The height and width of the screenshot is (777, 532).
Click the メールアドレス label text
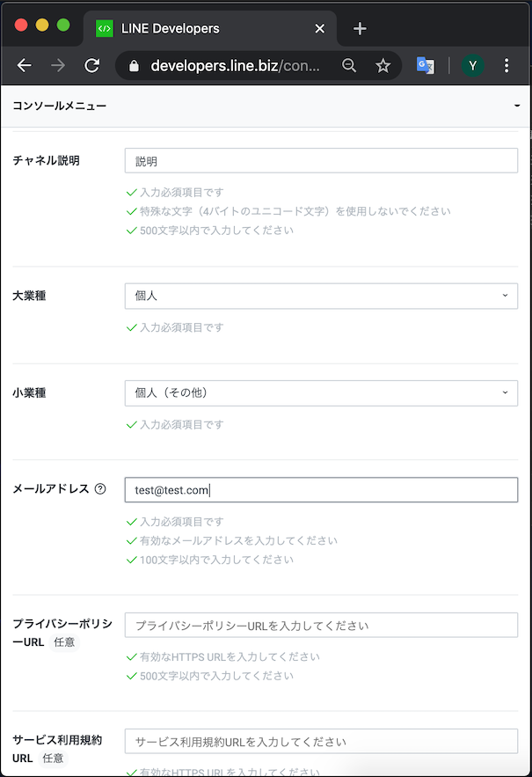click(x=50, y=489)
